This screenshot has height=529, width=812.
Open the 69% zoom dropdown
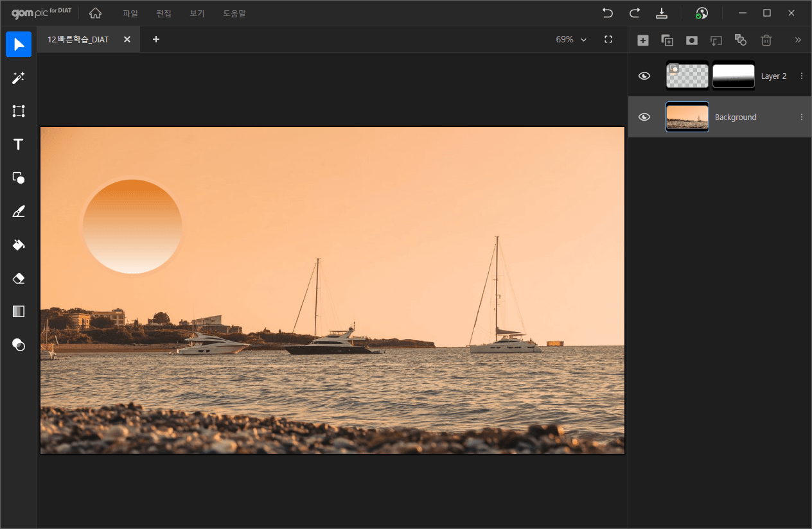point(571,39)
